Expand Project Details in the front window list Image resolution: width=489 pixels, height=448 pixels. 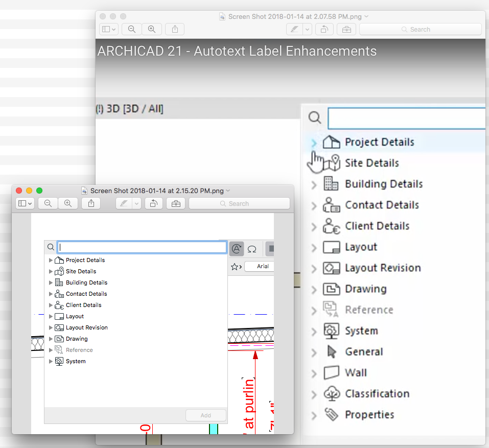point(51,260)
